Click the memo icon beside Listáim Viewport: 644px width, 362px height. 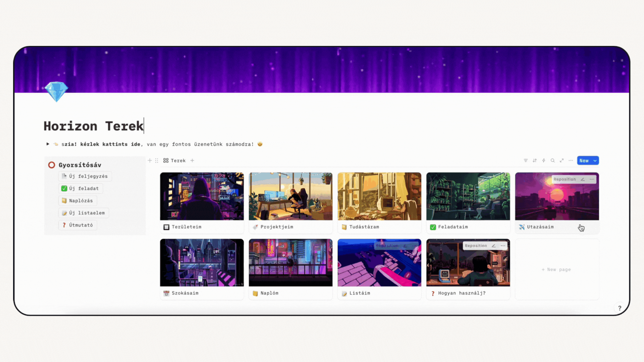click(x=344, y=293)
